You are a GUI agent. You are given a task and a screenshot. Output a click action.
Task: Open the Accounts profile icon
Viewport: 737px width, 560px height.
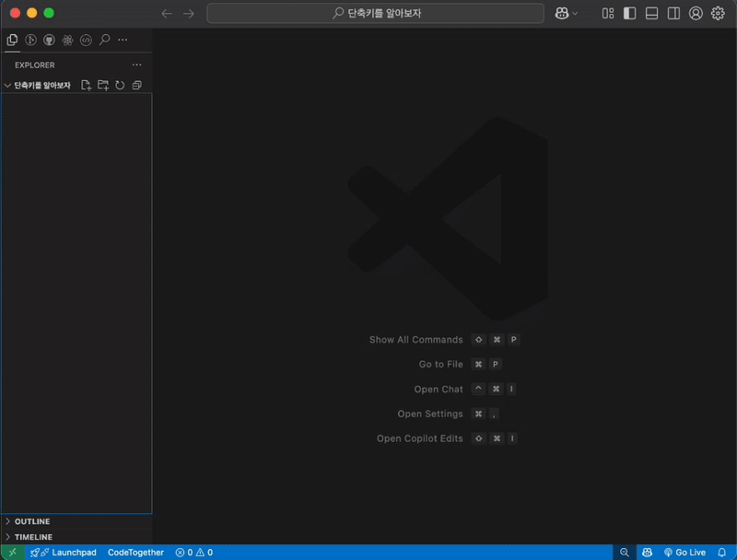696,13
